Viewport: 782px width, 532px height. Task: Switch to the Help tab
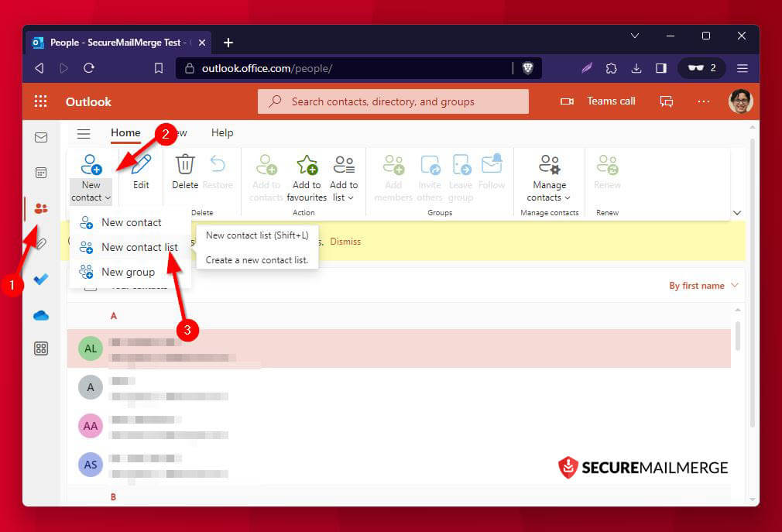(222, 132)
